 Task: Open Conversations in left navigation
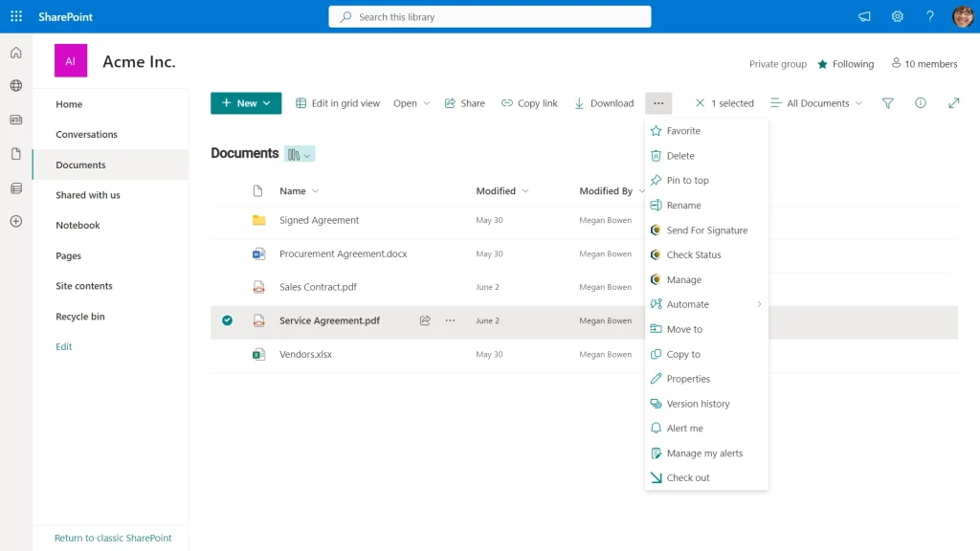pyautogui.click(x=86, y=134)
